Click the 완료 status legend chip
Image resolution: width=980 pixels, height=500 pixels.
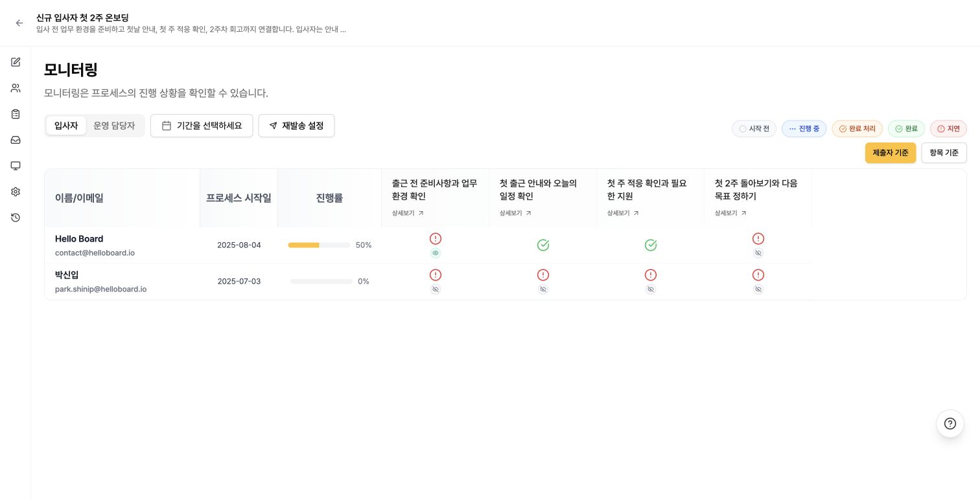906,129
